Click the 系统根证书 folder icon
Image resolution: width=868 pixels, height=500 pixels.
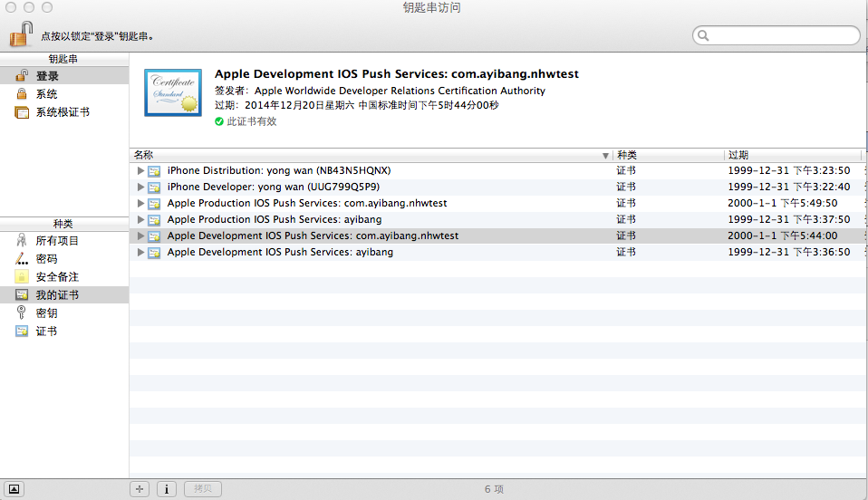pos(22,112)
